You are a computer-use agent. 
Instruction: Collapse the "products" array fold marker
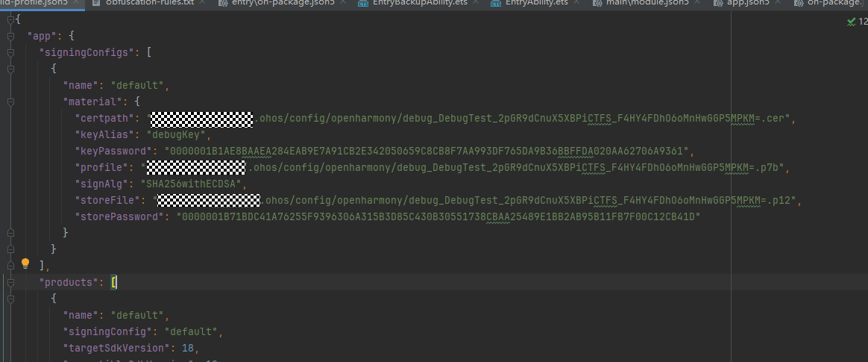click(10, 282)
